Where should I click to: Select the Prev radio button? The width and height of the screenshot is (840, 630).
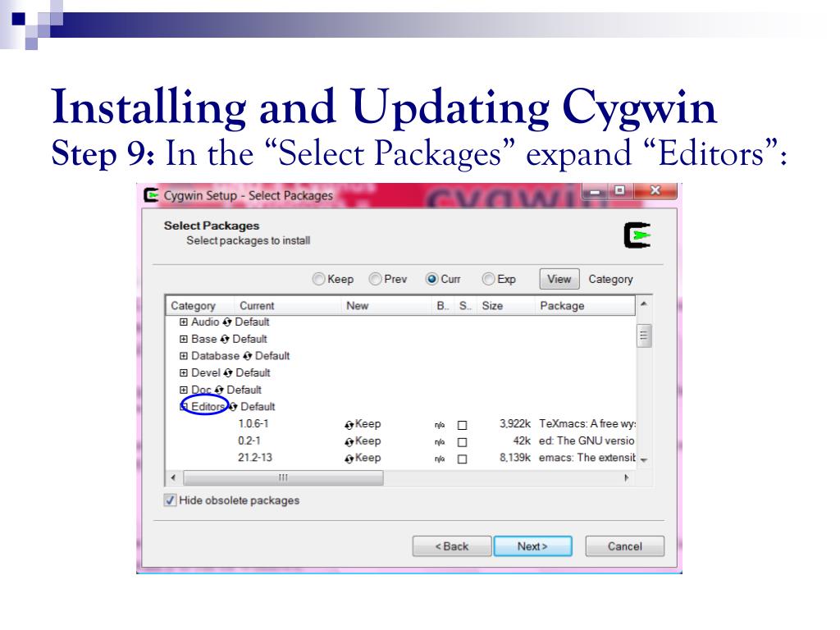[x=375, y=279]
